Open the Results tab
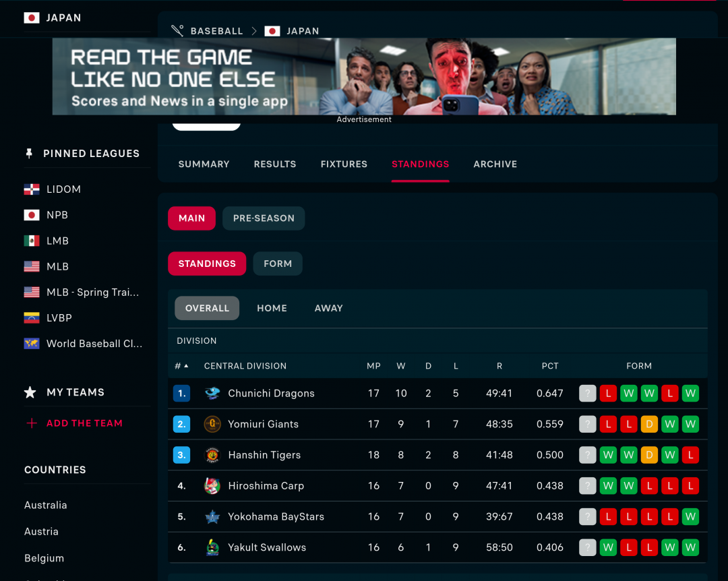The image size is (728, 581). pyautogui.click(x=274, y=164)
